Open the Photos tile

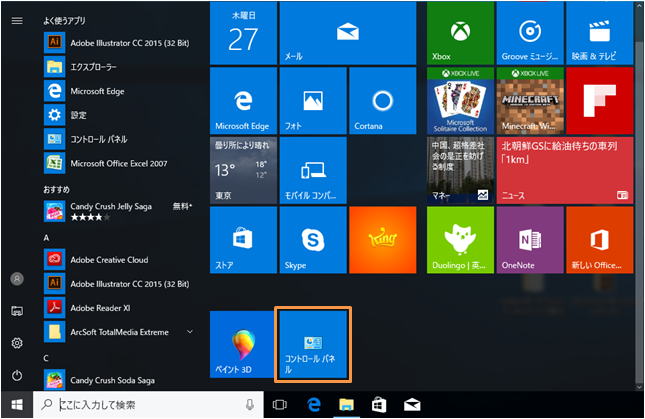pos(313,101)
